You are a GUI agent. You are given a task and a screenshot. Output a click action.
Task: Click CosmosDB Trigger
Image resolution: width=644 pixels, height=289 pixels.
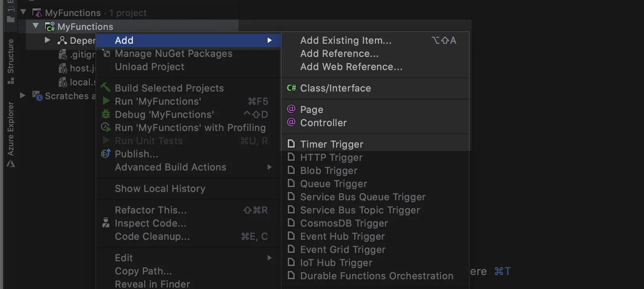point(375,223)
